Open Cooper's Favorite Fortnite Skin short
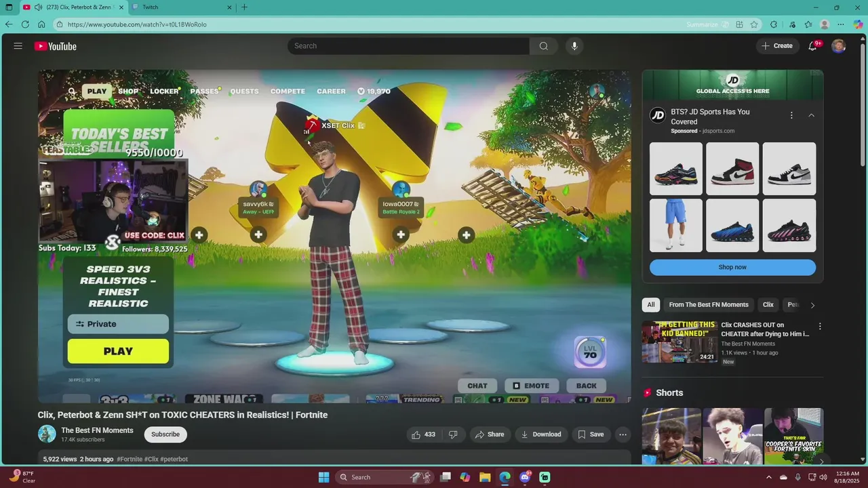This screenshot has width=868, height=488. pos(793,436)
